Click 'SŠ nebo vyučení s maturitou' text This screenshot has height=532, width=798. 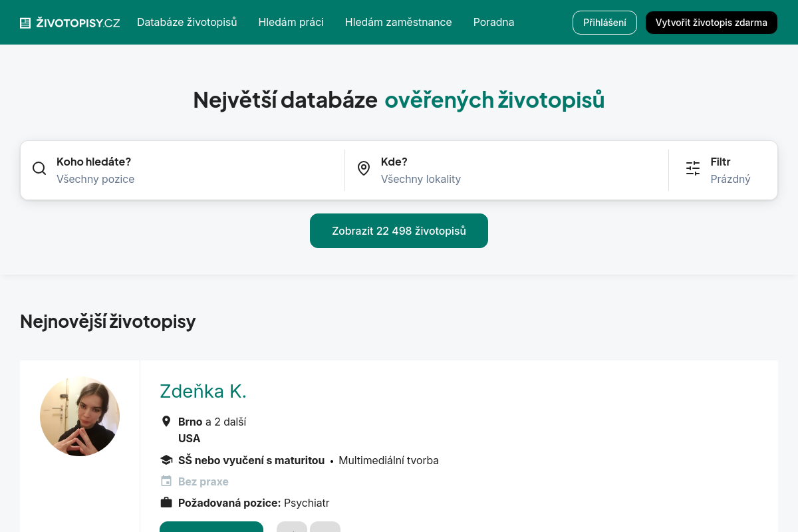[251, 460]
